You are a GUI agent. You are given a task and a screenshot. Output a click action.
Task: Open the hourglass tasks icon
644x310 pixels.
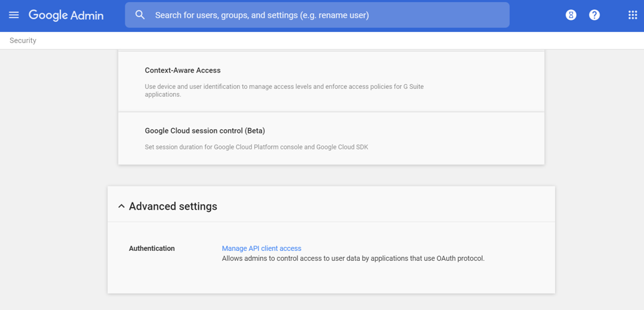pos(571,15)
